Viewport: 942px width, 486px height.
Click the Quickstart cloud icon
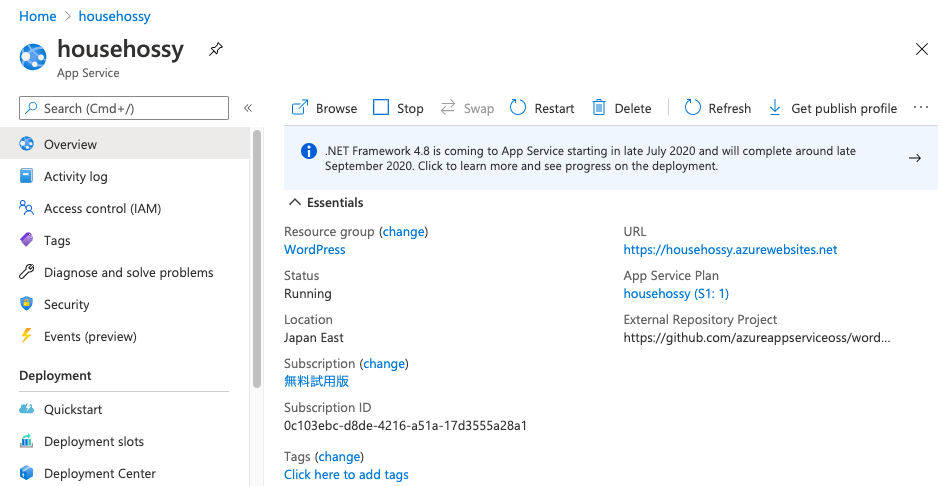click(26, 409)
